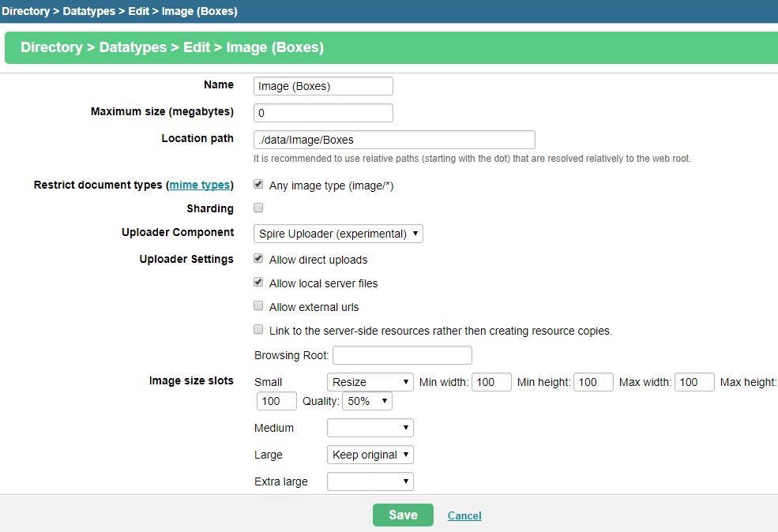Click the Location path field
The image size is (778, 532).
click(x=394, y=140)
